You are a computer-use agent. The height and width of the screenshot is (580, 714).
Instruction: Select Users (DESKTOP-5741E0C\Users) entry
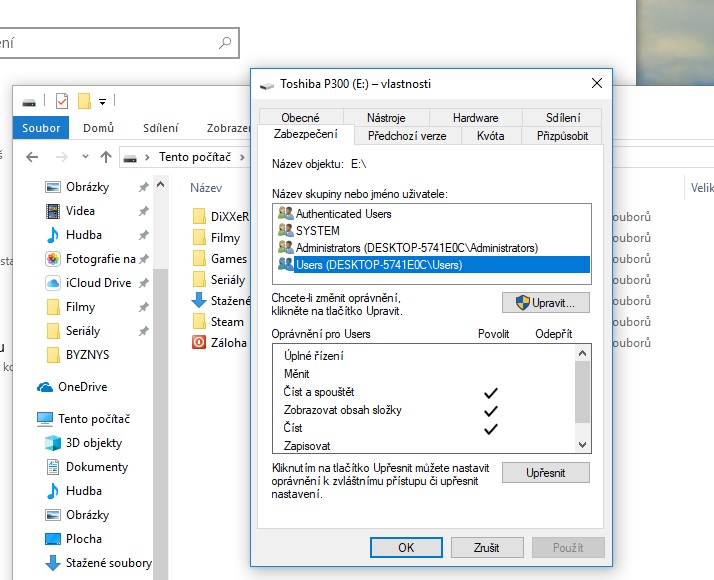[434, 265]
